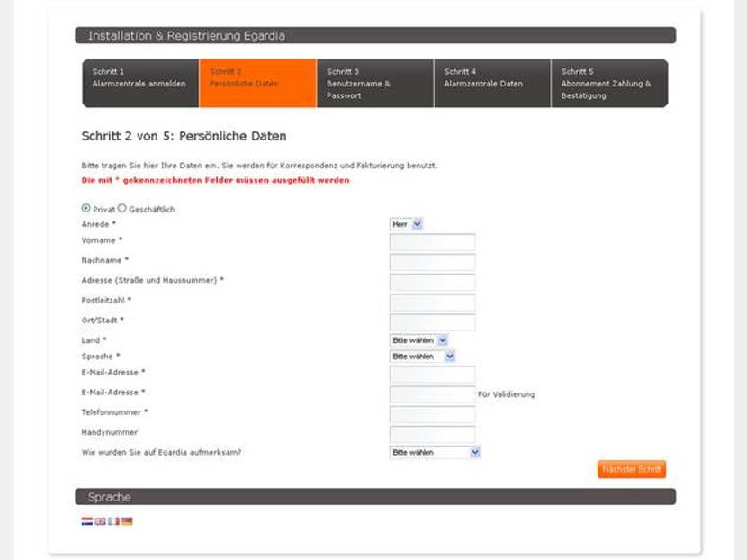Screen dimensions: 747x560
Task: Click into the Postleitzahl field
Action: tap(433, 303)
